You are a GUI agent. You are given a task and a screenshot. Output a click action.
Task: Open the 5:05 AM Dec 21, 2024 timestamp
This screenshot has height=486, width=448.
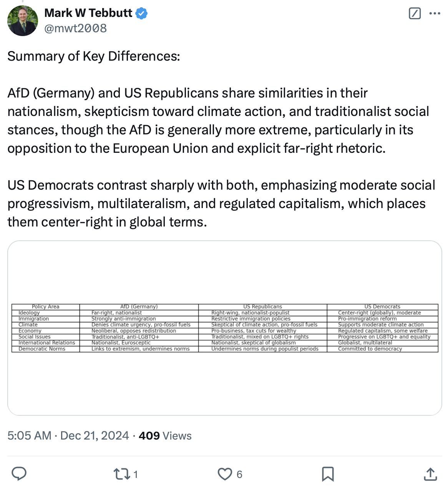[68, 436]
